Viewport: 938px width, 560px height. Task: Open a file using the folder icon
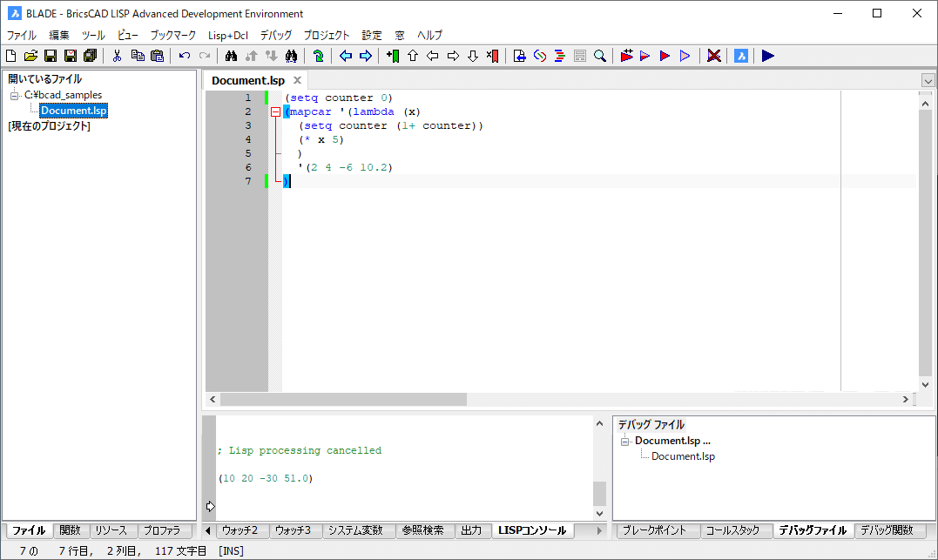[30, 56]
